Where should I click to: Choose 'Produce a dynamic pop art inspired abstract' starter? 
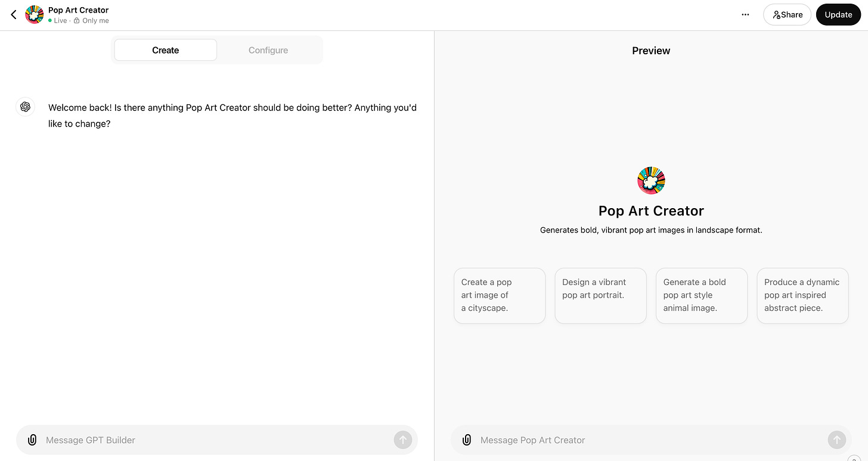pos(802,296)
